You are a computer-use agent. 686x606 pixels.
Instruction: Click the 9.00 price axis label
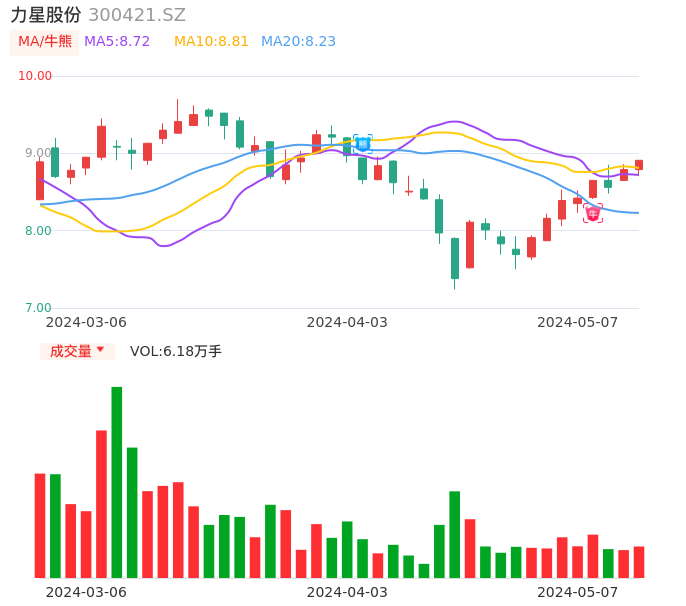(x=38, y=153)
